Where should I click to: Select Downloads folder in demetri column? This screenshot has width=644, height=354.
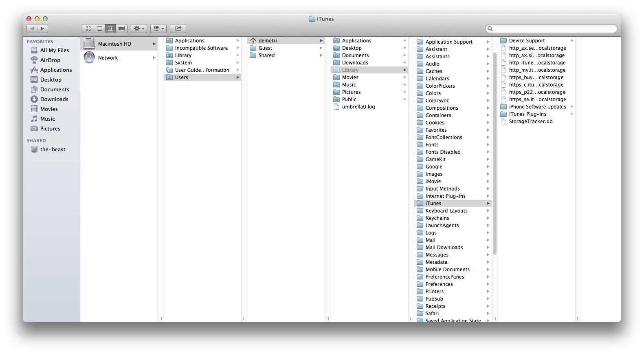point(369,62)
